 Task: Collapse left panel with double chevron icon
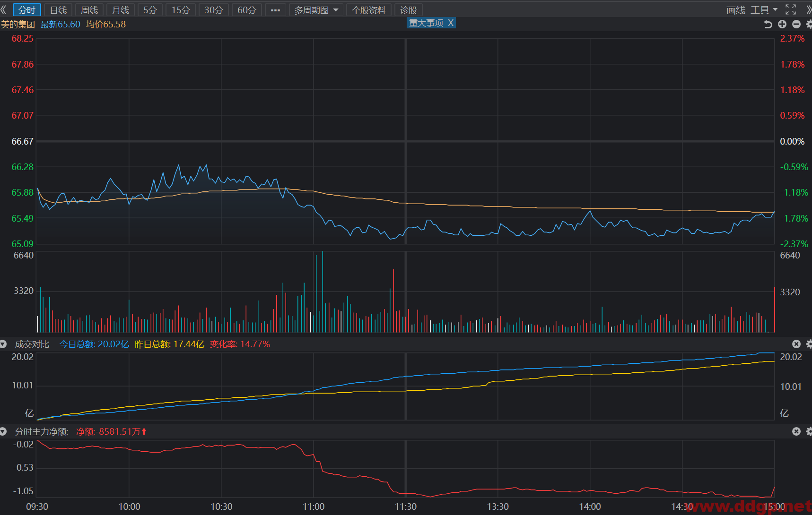[3, 10]
